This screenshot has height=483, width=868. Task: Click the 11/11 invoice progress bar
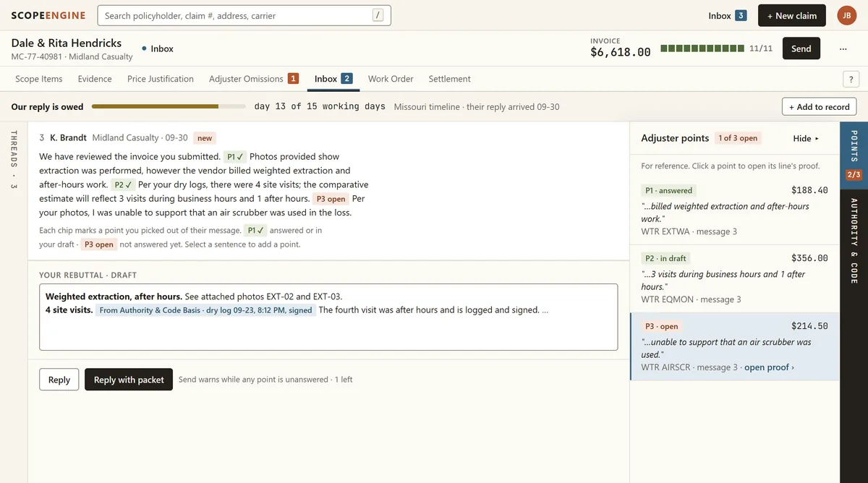(x=702, y=48)
